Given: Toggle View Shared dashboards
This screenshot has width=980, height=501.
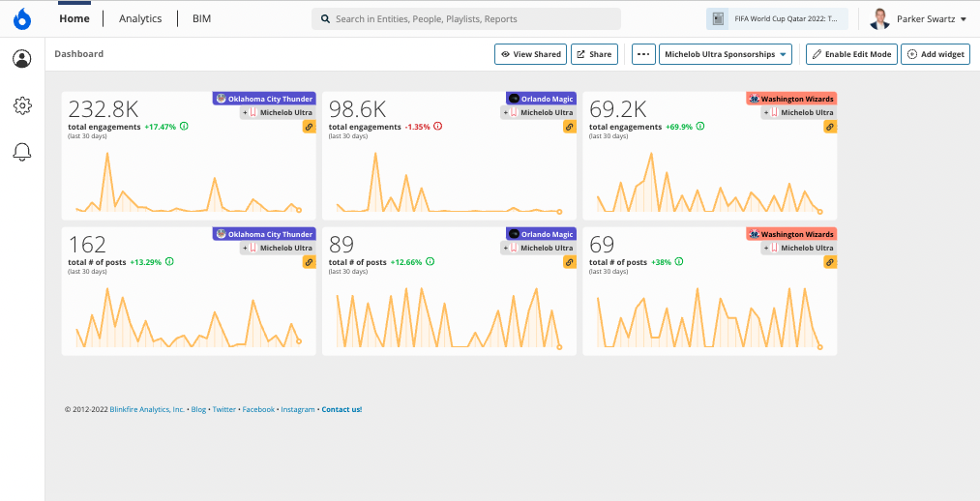Looking at the screenshot, I should click(x=530, y=54).
